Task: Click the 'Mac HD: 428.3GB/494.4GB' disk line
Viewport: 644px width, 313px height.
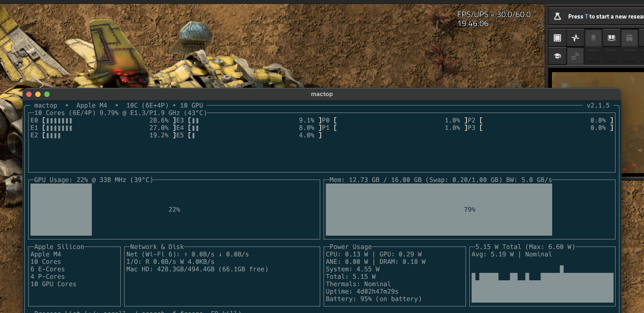Action: [x=197, y=269]
